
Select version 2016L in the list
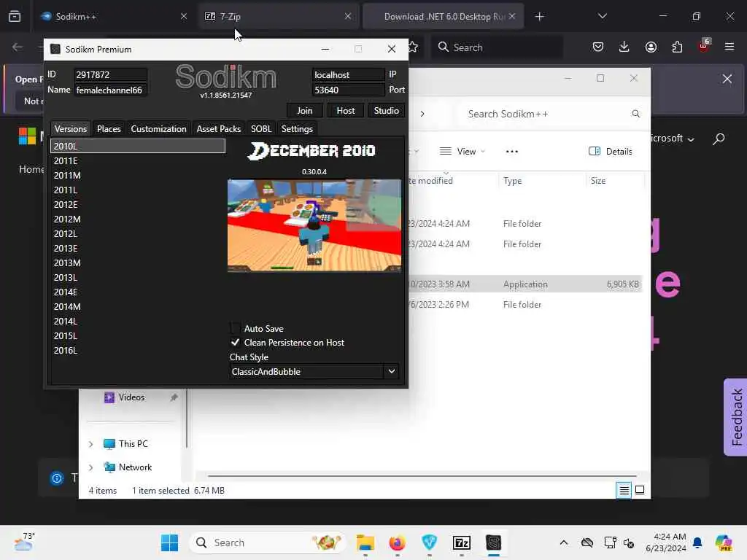tap(138, 350)
